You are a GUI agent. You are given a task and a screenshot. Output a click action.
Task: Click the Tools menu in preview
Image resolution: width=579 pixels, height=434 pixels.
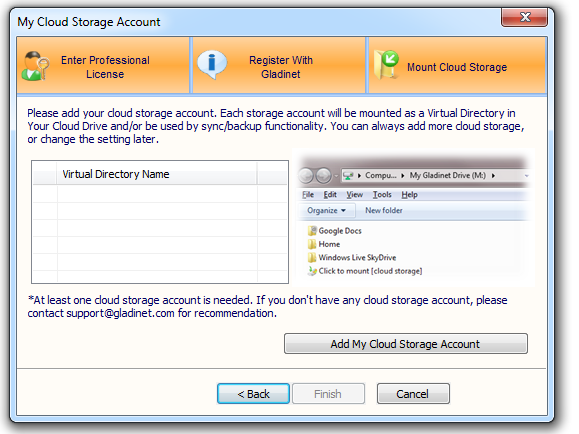[382, 195]
